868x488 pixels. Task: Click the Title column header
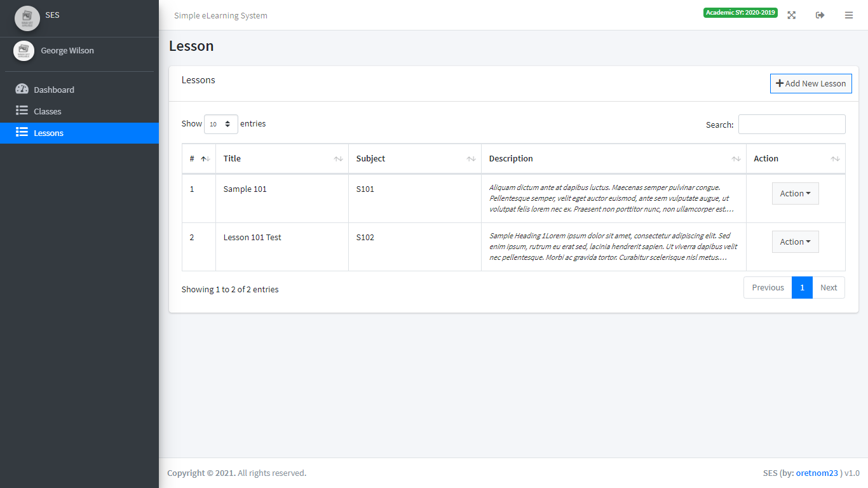click(x=282, y=159)
